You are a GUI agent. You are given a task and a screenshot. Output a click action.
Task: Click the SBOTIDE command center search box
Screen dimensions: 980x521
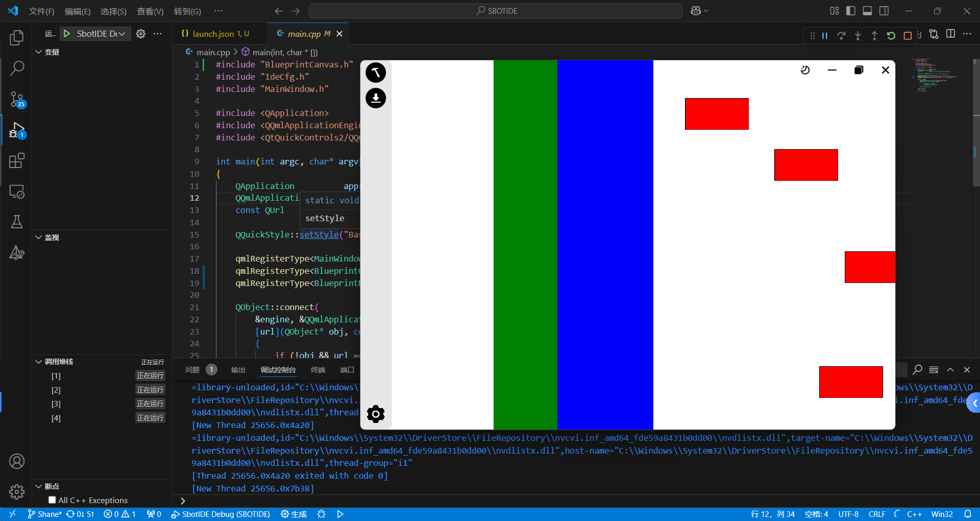[496, 11]
